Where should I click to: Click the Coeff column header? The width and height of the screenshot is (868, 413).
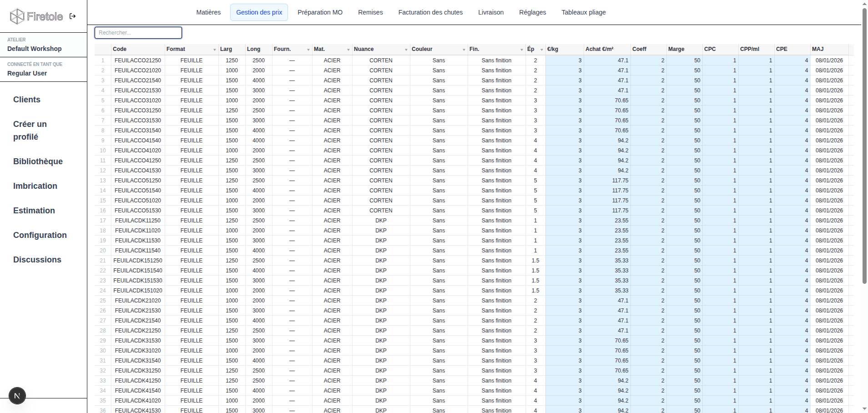point(649,49)
